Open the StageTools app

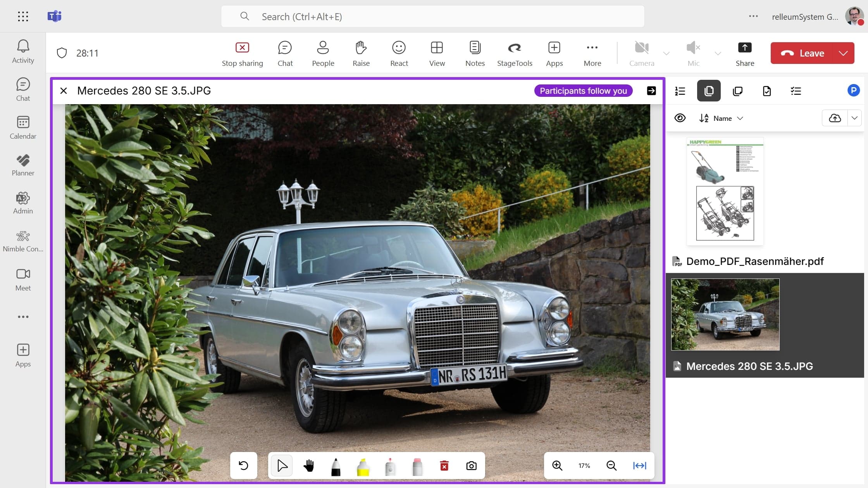515,53
